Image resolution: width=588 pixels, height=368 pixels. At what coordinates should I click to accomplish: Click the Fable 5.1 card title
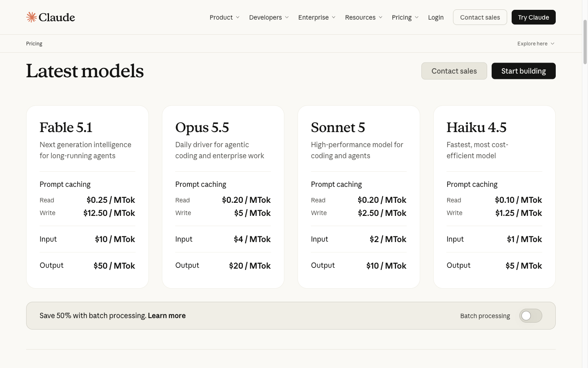coord(66,128)
